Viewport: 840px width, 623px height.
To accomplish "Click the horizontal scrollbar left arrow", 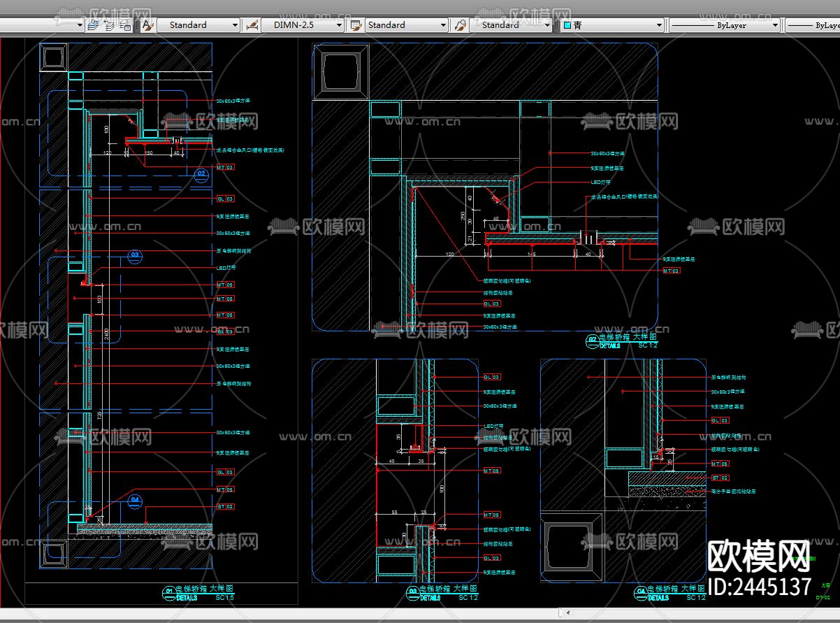I will 567,613.
